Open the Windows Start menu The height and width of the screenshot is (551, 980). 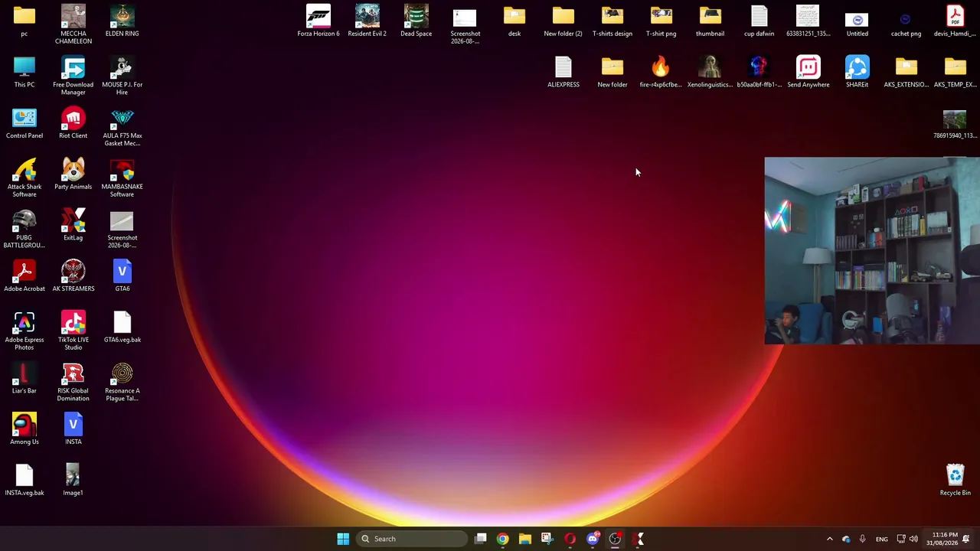pyautogui.click(x=343, y=539)
